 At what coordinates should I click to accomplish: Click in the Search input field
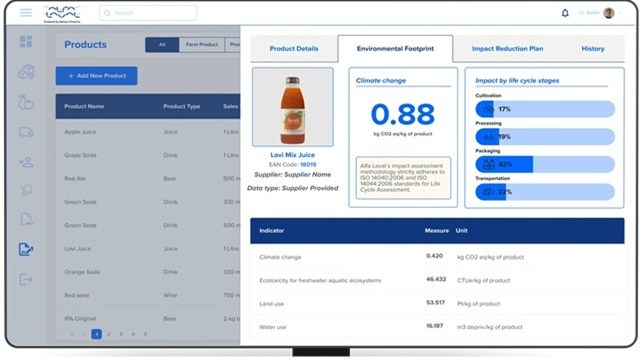pos(148,13)
